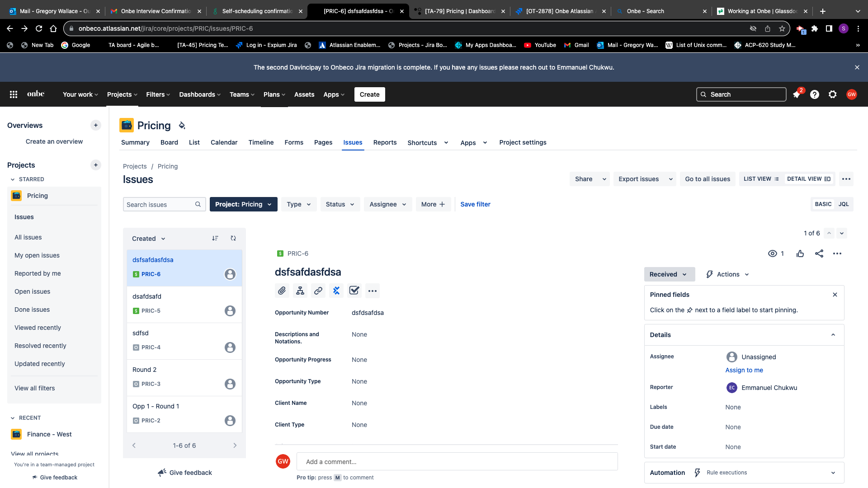868x488 pixels.
Task: Click the share issue icon
Action: [819, 253]
